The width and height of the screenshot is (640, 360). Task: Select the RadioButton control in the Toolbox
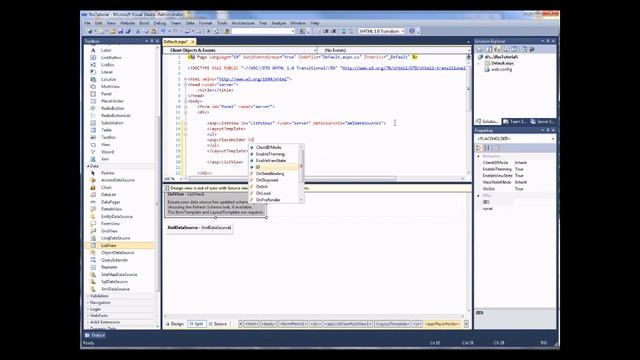click(113, 108)
